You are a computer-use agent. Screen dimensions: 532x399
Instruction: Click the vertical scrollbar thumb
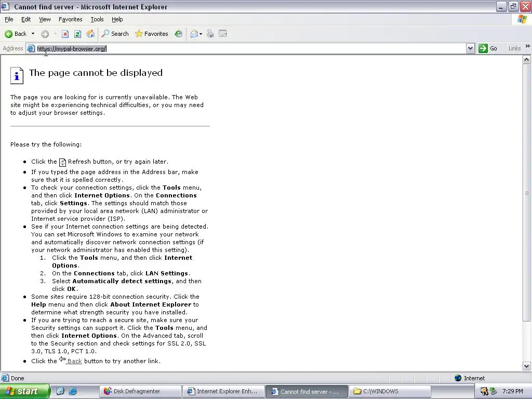point(526,193)
